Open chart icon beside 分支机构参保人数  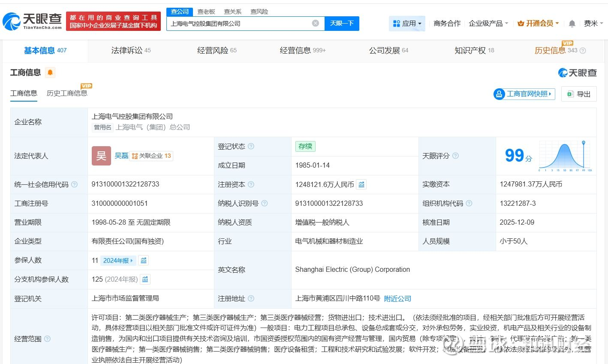(145, 280)
